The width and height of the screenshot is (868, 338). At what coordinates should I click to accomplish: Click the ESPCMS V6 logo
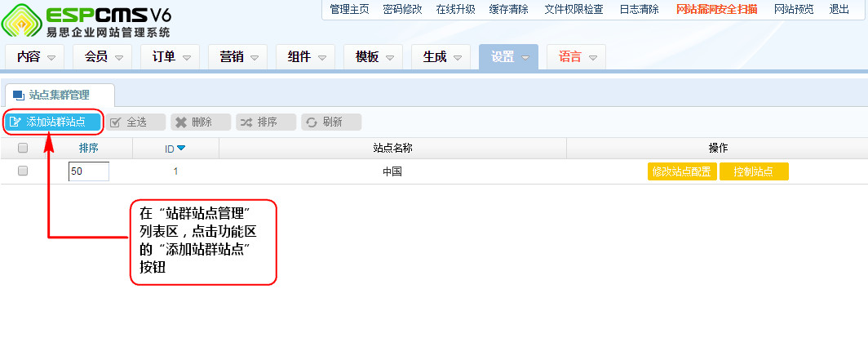point(86,20)
